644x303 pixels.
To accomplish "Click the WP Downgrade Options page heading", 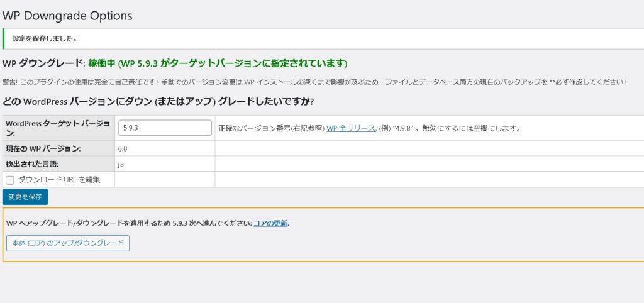I will tap(68, 15).
